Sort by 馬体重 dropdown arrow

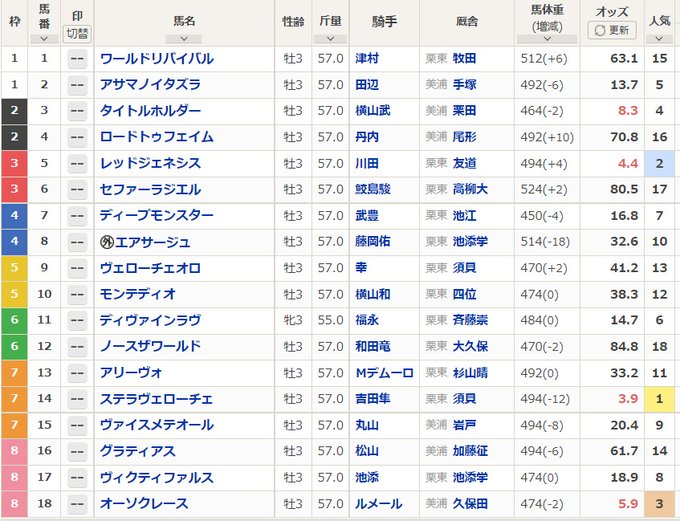point(547,39)
